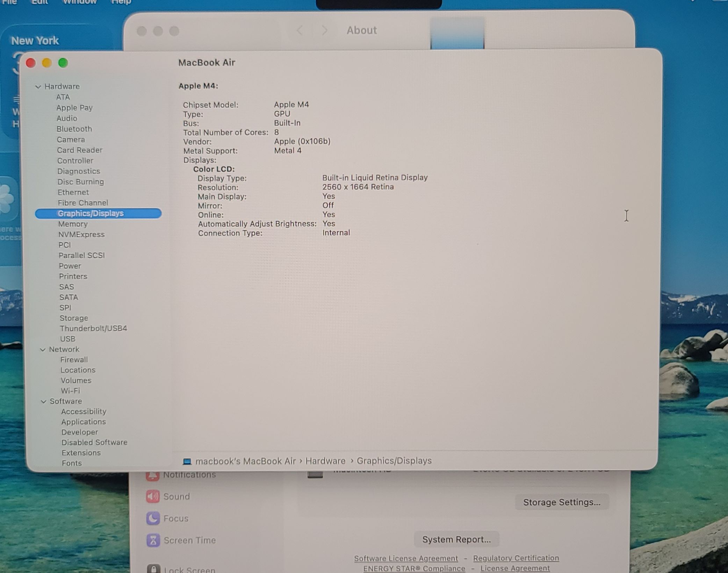The image size is (728, 573).
Task: Collapse the Software section chevron
Action: [43, 401]
